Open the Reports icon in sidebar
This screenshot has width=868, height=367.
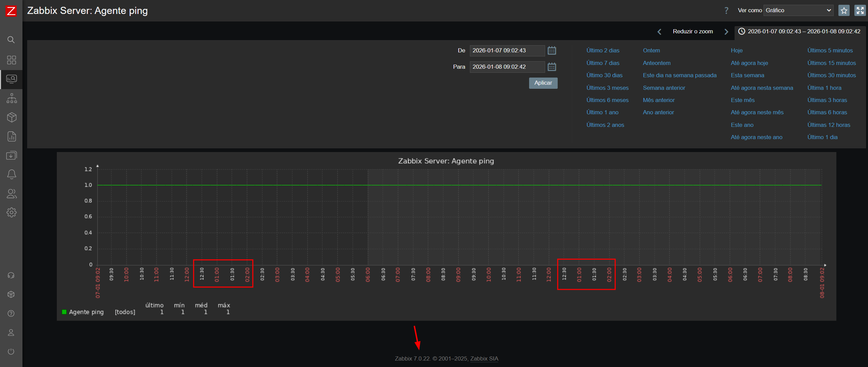(x=12, y=136)
